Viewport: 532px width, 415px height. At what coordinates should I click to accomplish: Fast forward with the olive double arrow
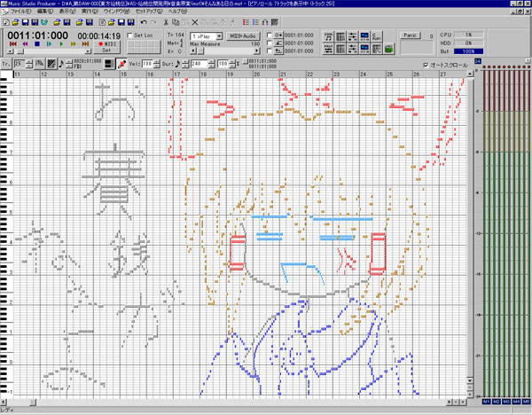click(x=74, y=44)
